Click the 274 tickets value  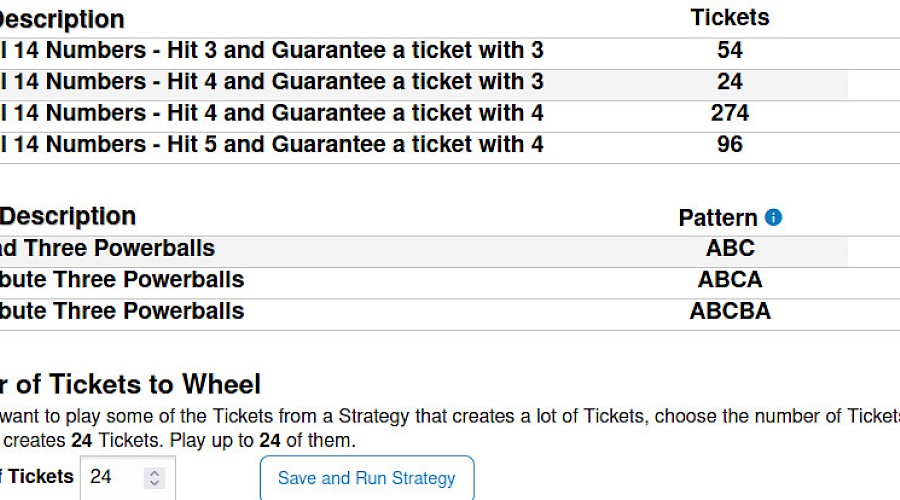(x=730, y=113)
